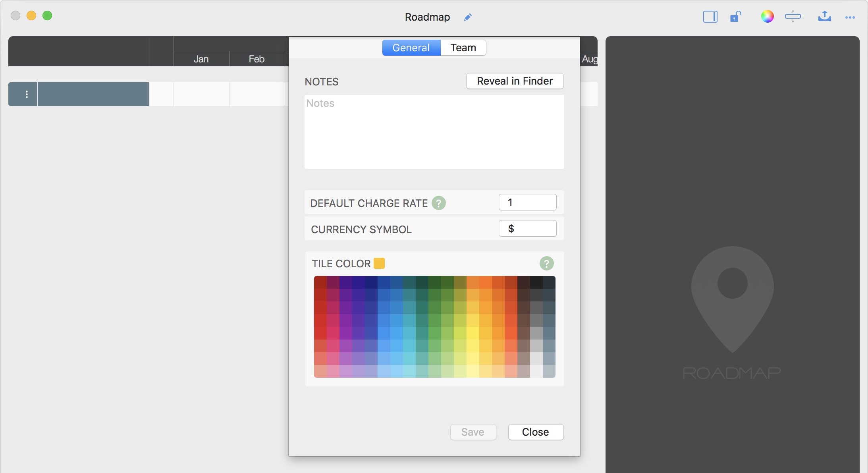Open the color wheel icon in toolbar
The width and height of the screenshot is (868, 473).
pos(767,17)
